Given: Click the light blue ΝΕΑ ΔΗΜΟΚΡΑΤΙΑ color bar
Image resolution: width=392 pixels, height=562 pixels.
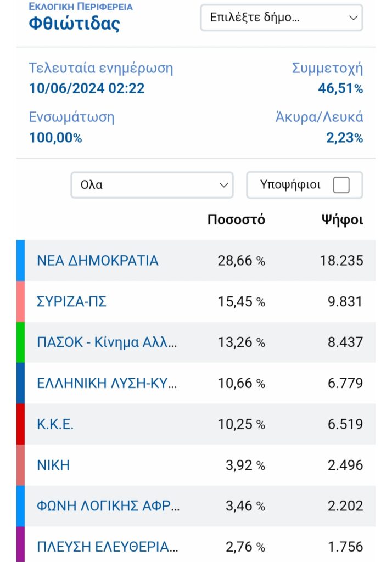Looking at the screenshot, I should pyautogui.click(x=20, y=261).
